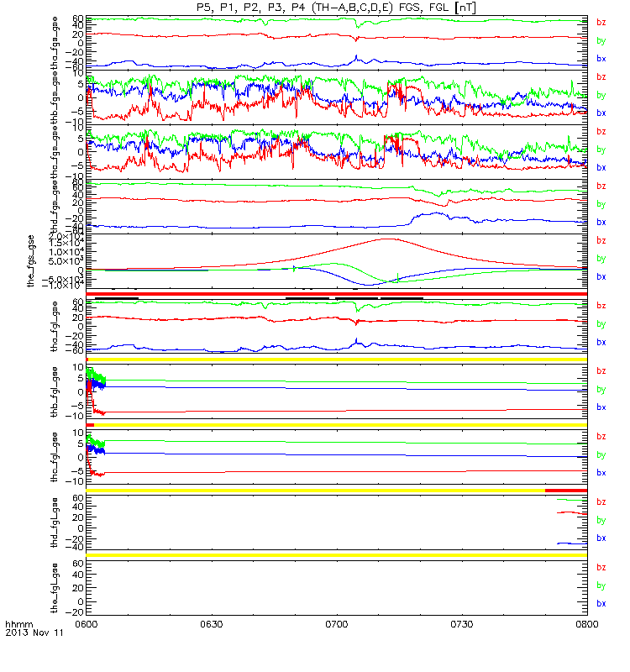Click bx legend of thc_fgl_gse panel
This screenshot has height=672, width=630.
(601, 473)
